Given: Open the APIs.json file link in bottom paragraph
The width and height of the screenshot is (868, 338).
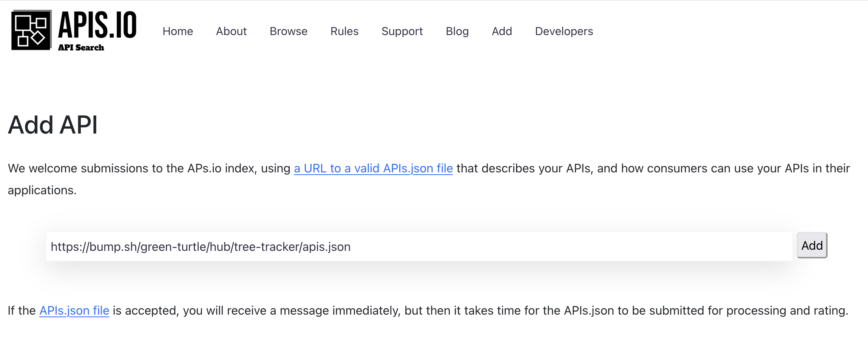Looking at the screenshot, I should click(x=74, y=310).
